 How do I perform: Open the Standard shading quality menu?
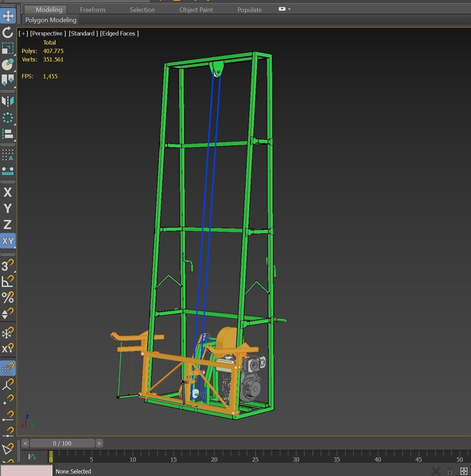83,33
